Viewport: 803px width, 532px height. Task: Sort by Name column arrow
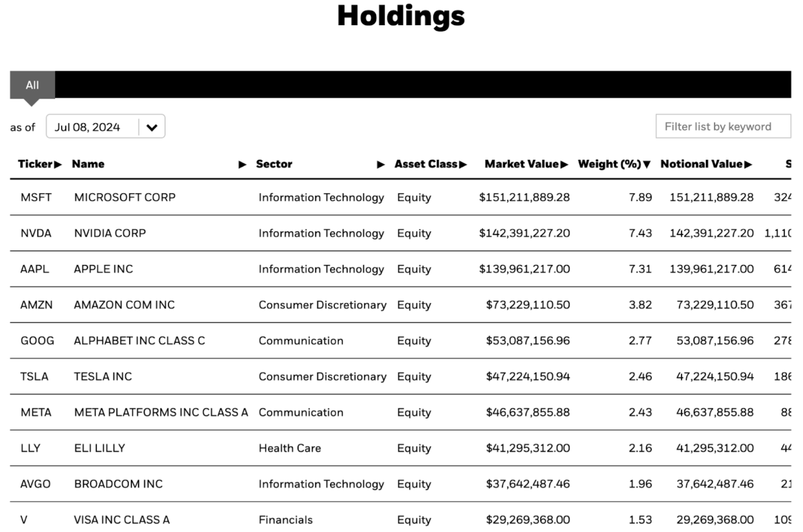242,165
